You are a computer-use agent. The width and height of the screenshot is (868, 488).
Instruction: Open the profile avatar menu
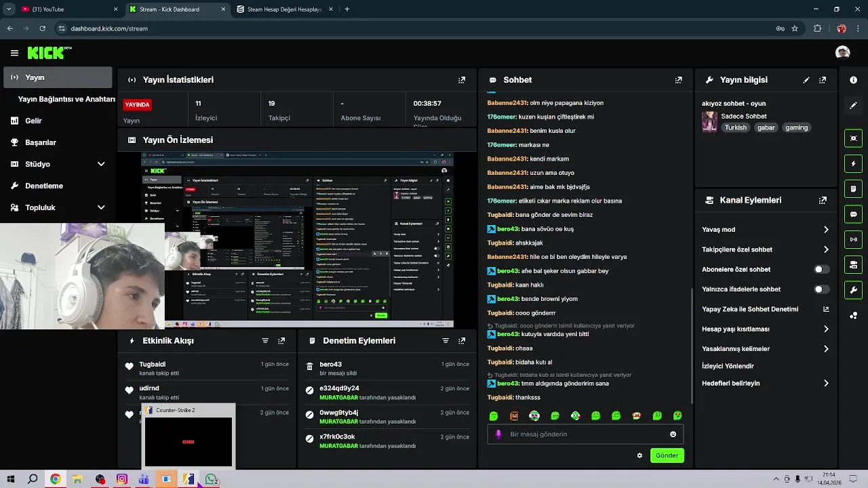[x=842, y=53]
